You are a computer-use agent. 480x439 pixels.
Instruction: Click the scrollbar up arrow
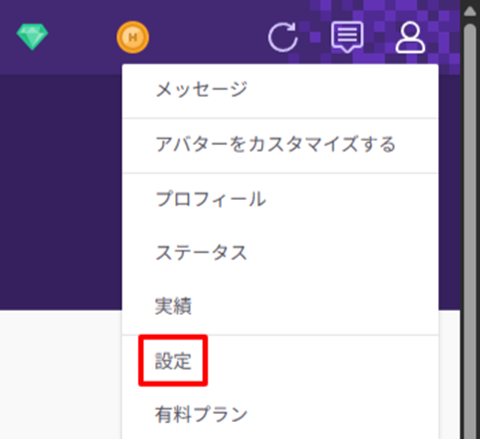[470, 12]
